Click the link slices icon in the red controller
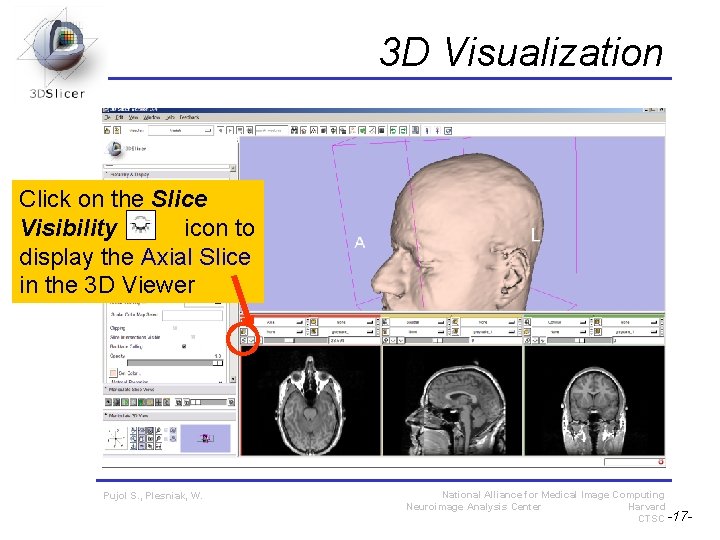720x540 pixels. (x=244, y=340)
